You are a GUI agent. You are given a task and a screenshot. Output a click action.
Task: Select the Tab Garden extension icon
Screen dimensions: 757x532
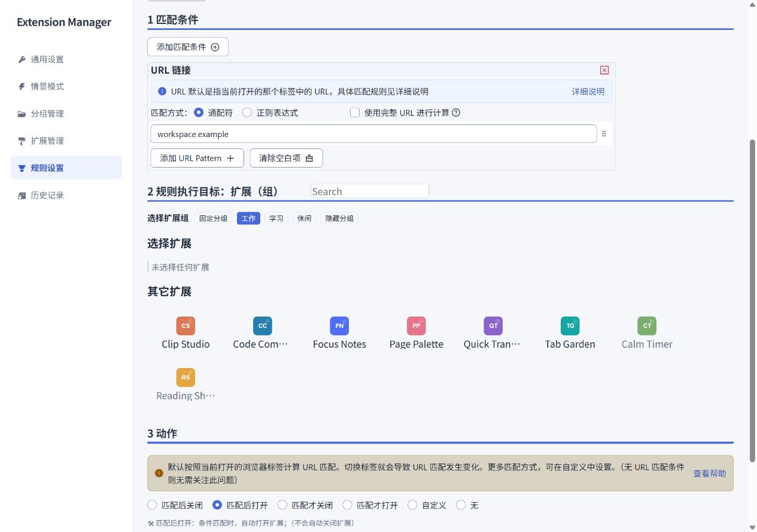click(570, 326)
